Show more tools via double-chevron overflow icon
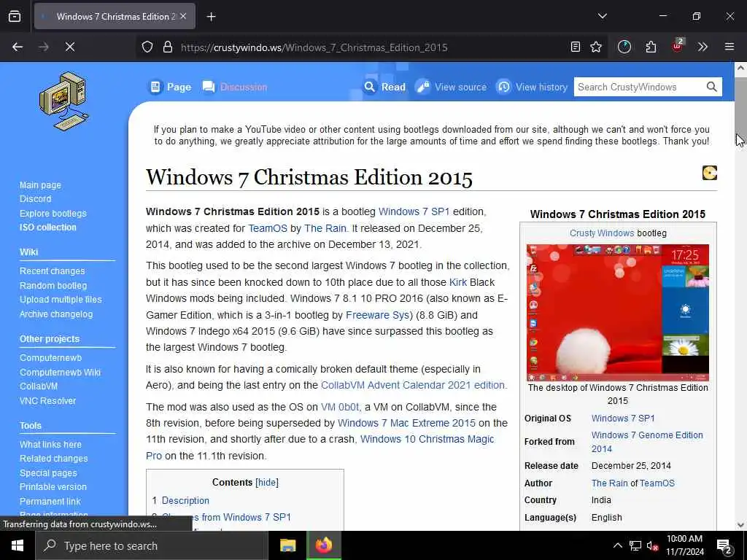Image resolution: width=747 pixels, height=560 pixels. [703, 47]
